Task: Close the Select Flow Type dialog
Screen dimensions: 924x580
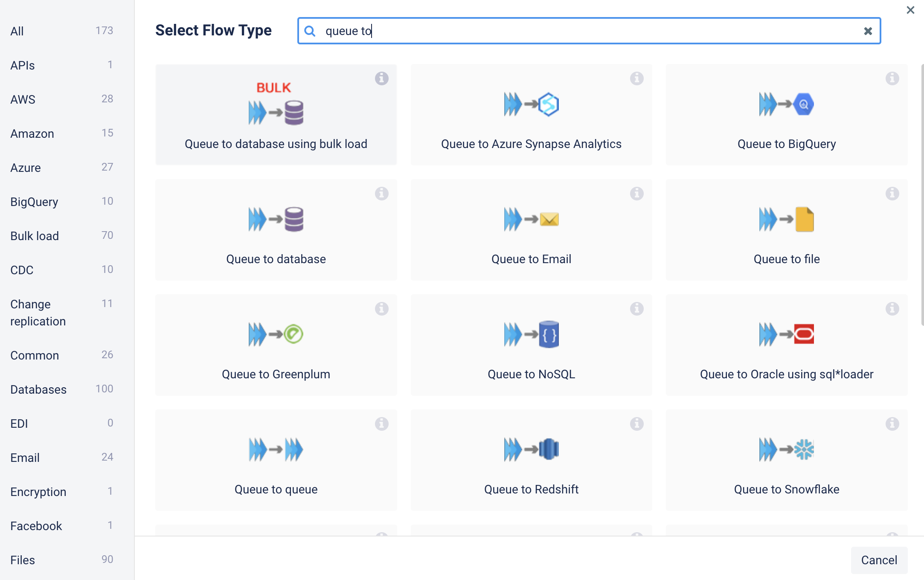Action: click(910, 10)
